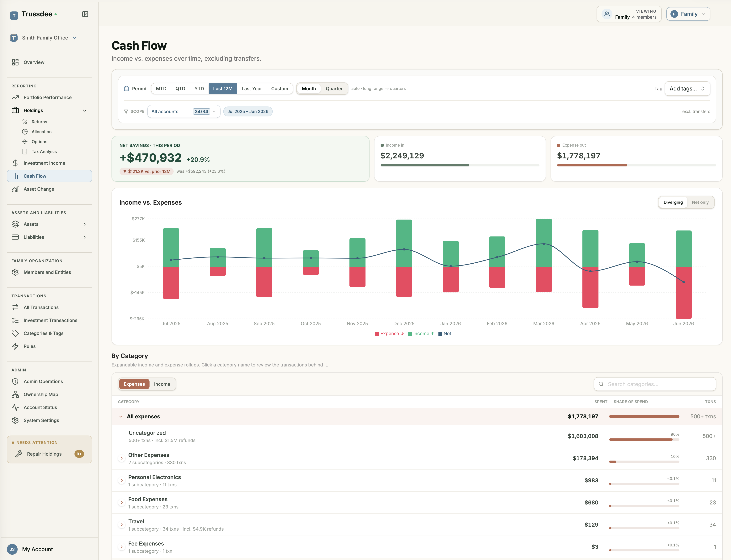
Task: Expand the Other Expenses category row
Action: (121, 458)
